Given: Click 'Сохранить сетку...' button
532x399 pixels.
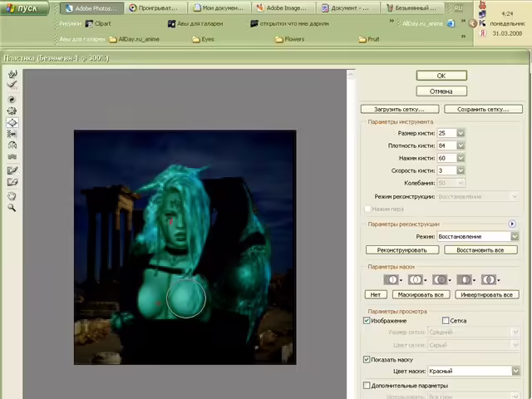Looking at the screenshot, I should (x=483, y=109).
